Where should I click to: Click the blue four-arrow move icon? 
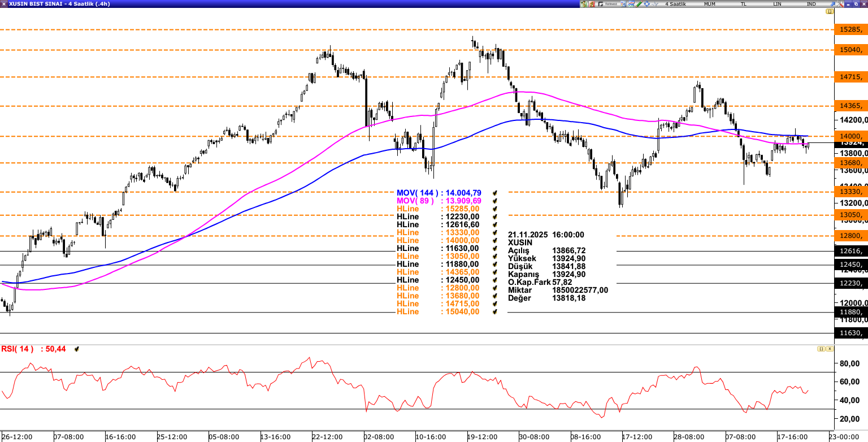[x=647, y=4]
